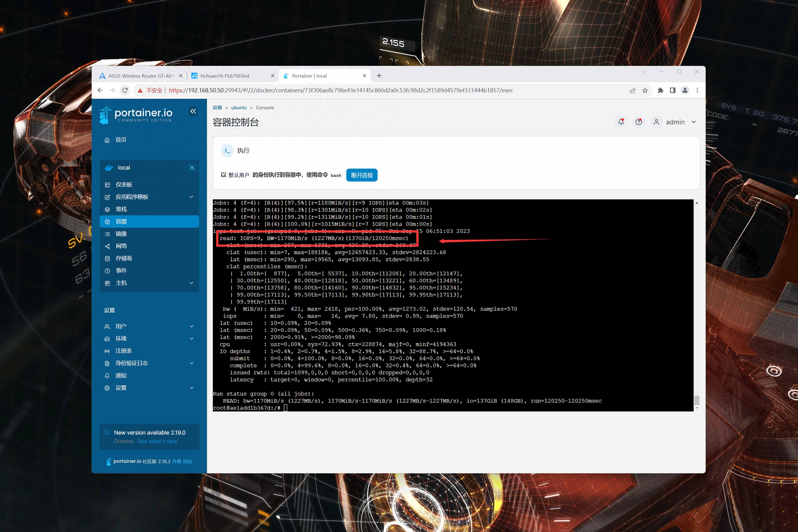Open browser profile icon
The height and width of the screenshot is (532, 798).
[x=685, y=90]
